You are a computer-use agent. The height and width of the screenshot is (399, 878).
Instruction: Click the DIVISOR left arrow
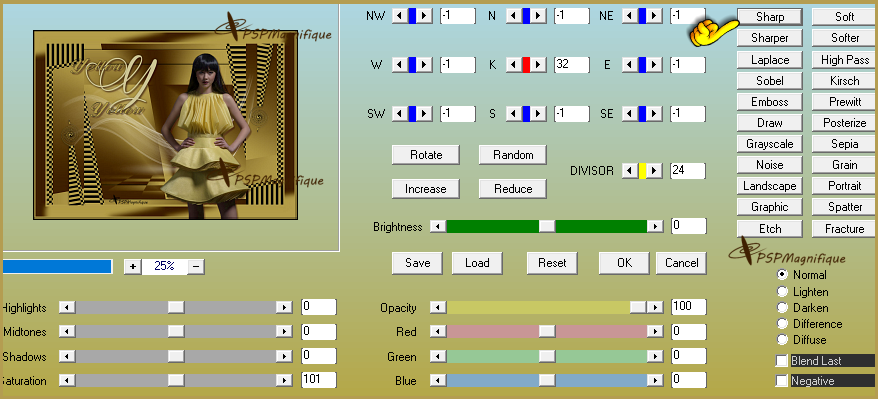tap(630, 171)
